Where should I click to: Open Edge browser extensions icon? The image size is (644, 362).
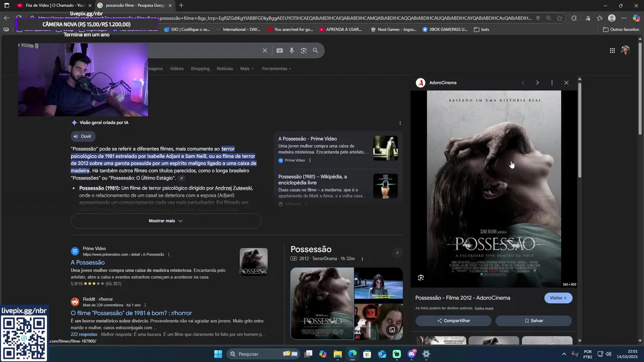574,18
